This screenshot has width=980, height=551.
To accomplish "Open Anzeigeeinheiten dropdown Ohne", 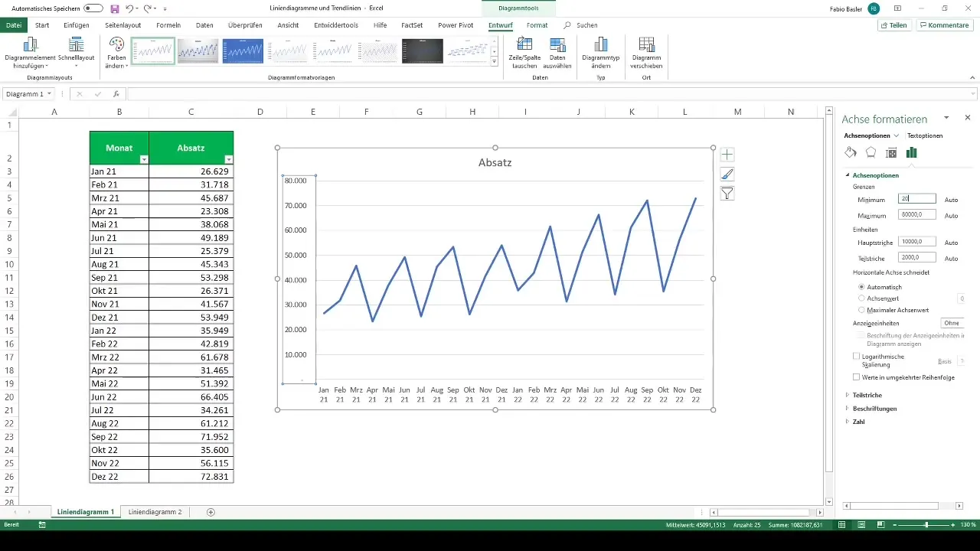I will [953, 323].
